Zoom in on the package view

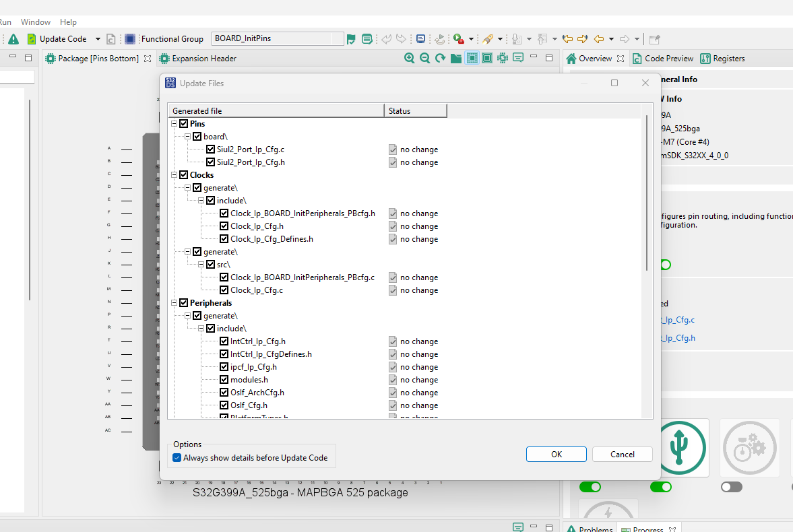410,58
